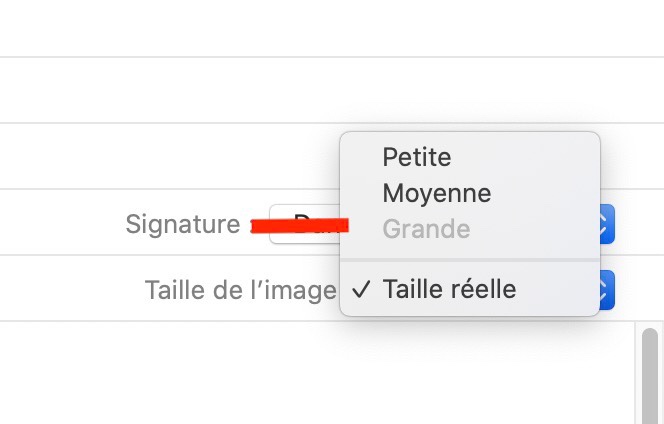Open the Signature popup field
The image size is (664, 424).
coord(300,224)
